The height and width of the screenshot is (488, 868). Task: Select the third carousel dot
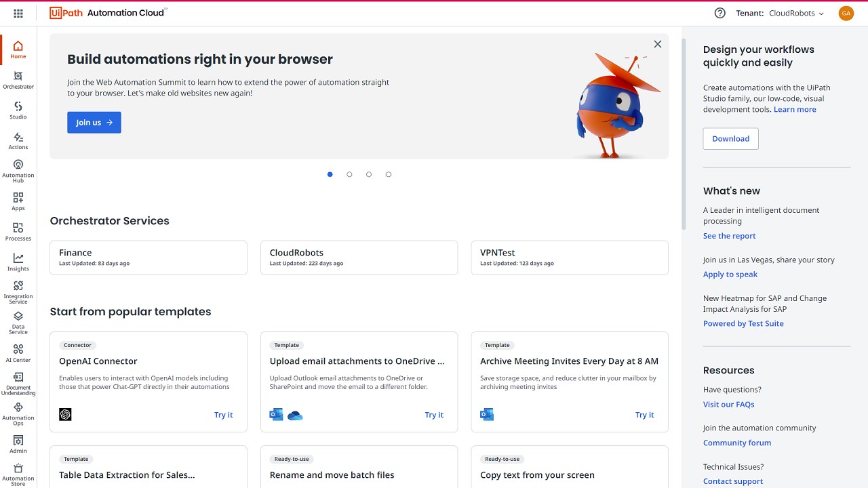[369, 174]
